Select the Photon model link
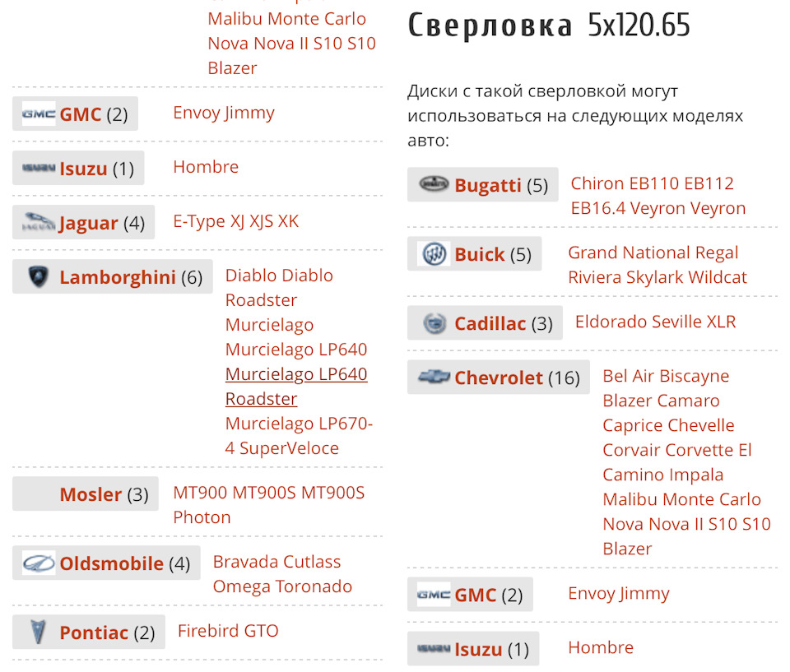 click(202, 517)
